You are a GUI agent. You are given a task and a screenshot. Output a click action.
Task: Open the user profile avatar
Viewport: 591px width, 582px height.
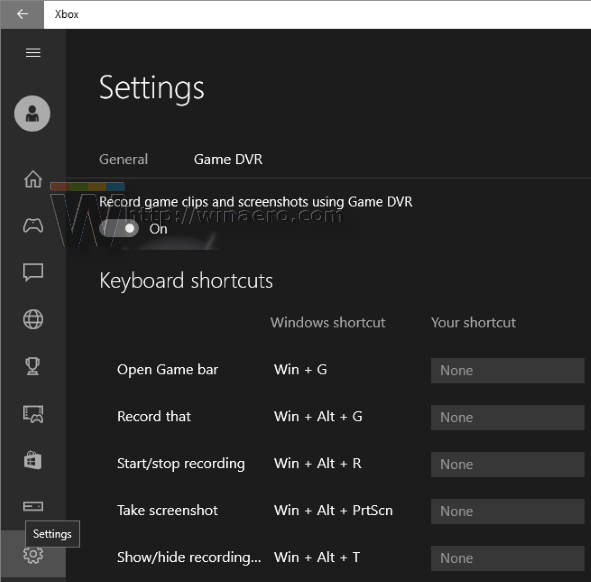32,113
